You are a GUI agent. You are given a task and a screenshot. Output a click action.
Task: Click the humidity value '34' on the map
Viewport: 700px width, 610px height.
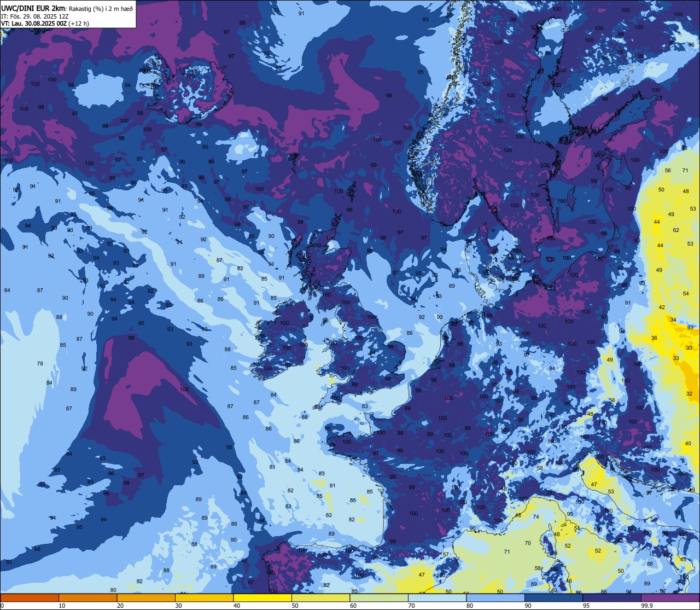coord(673,319)
